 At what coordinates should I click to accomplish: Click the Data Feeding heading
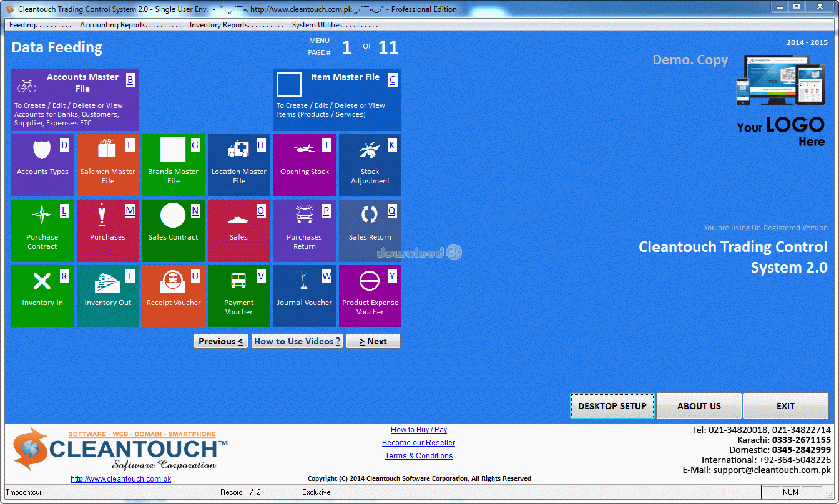(x=57, y=47)
